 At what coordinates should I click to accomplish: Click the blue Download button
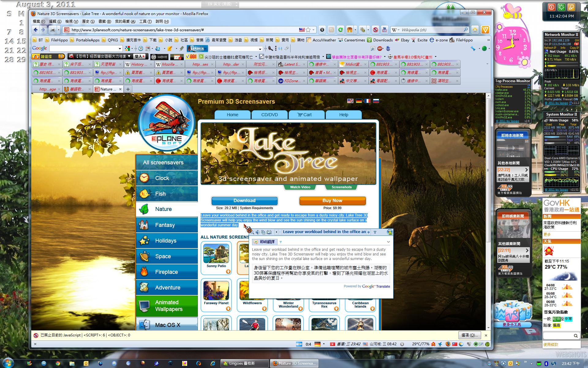(244, 201)
